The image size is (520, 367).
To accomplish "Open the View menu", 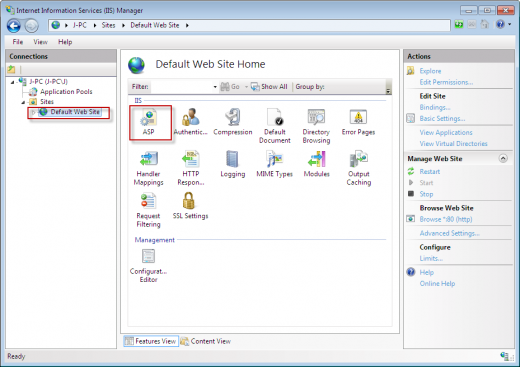I will point(40,42).
